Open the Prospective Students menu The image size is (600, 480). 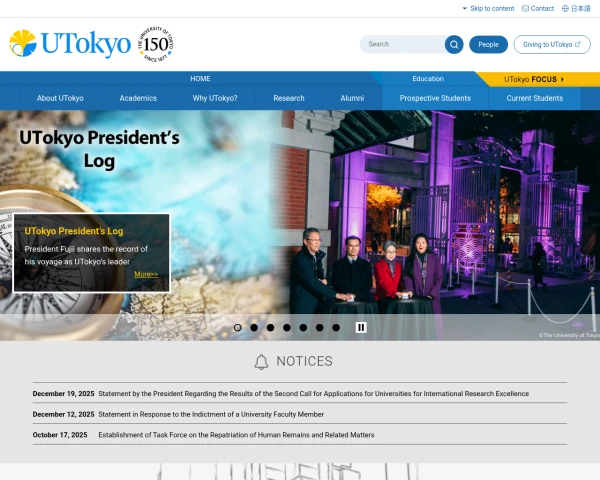click(x=435, y=98)
